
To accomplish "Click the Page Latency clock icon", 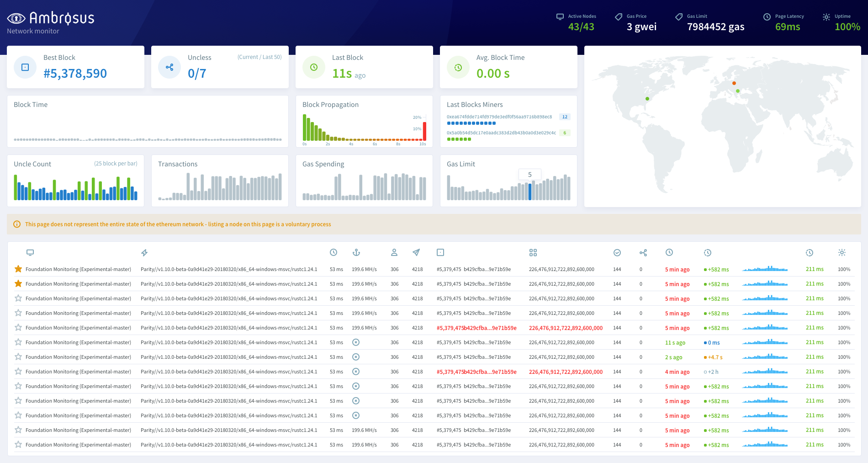I will click(767, 16).
